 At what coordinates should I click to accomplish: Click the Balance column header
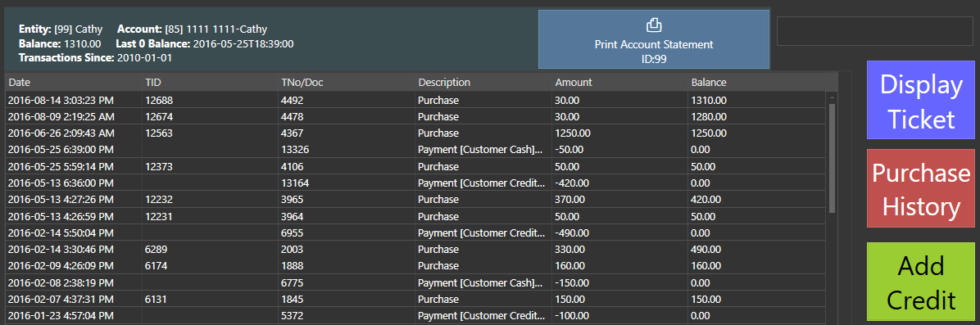coord(756,83)
